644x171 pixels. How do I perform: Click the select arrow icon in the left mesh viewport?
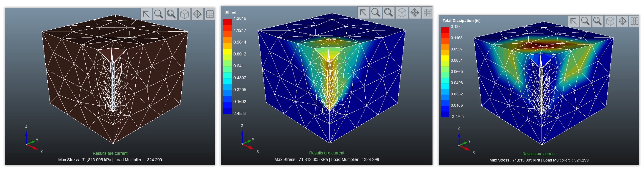pyautogui.click(x=146, y=14)
